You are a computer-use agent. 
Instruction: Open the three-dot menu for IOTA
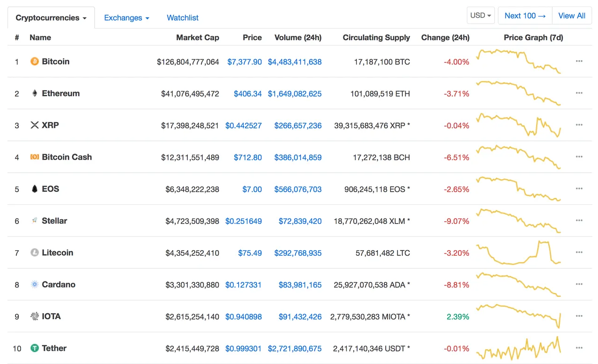tap(579, 316)
